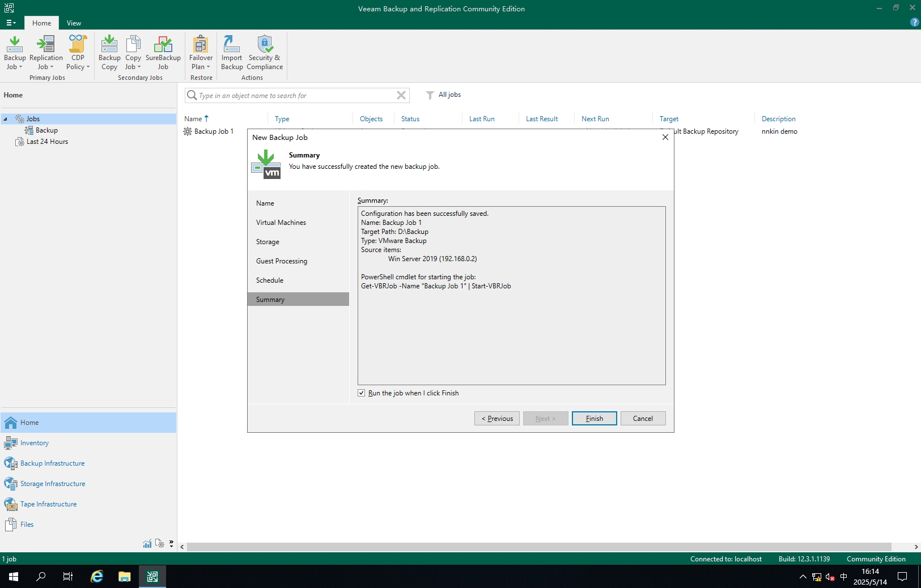
Task: Collapse the Jobs tree node
Action: pos(6,119)
